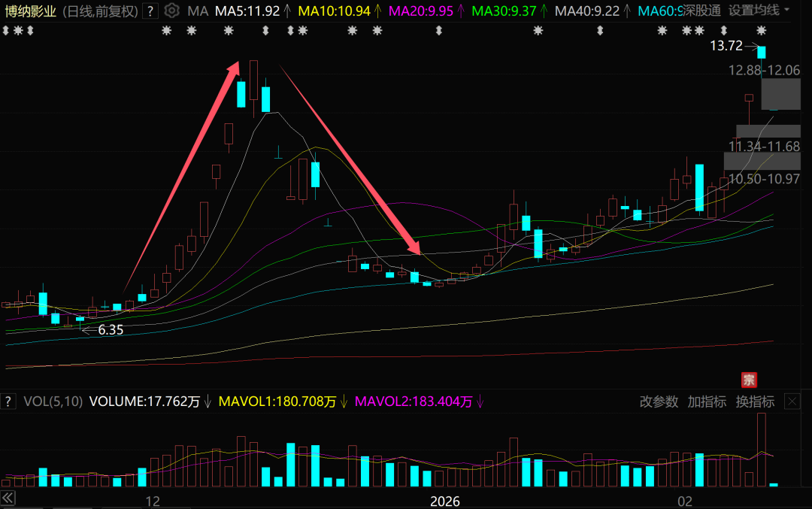Open 设置均线 dropdown menu
Image resolution: width=812 pixels, height=509 pixels.
(759, 11)
